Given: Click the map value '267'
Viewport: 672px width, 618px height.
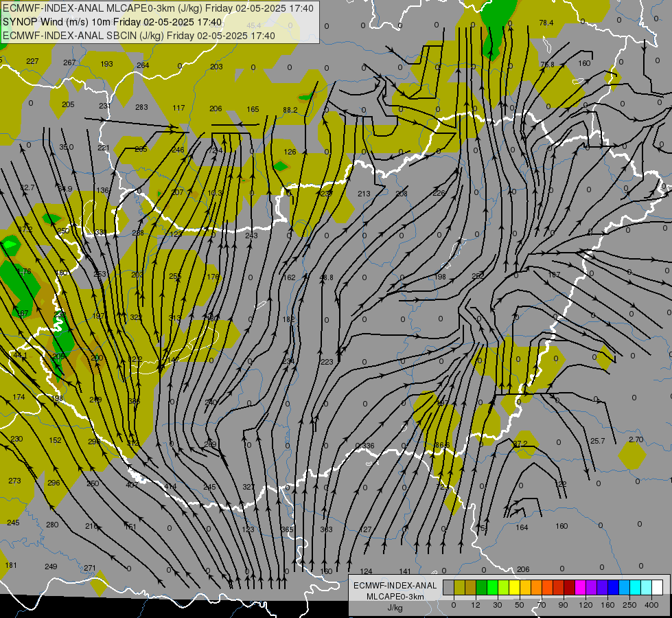Looking at the screenshot, I should point(69,62).
